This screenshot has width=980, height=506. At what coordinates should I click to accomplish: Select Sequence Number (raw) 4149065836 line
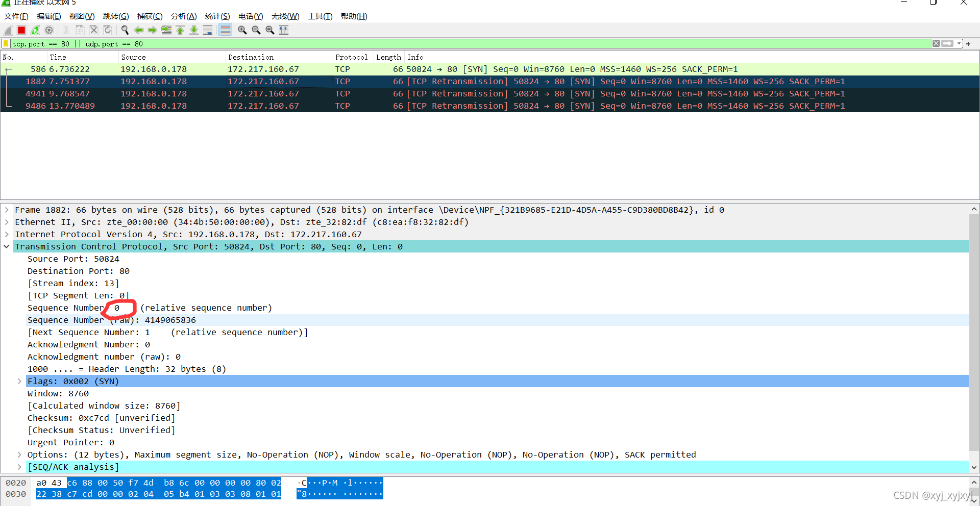pos(497,320)
